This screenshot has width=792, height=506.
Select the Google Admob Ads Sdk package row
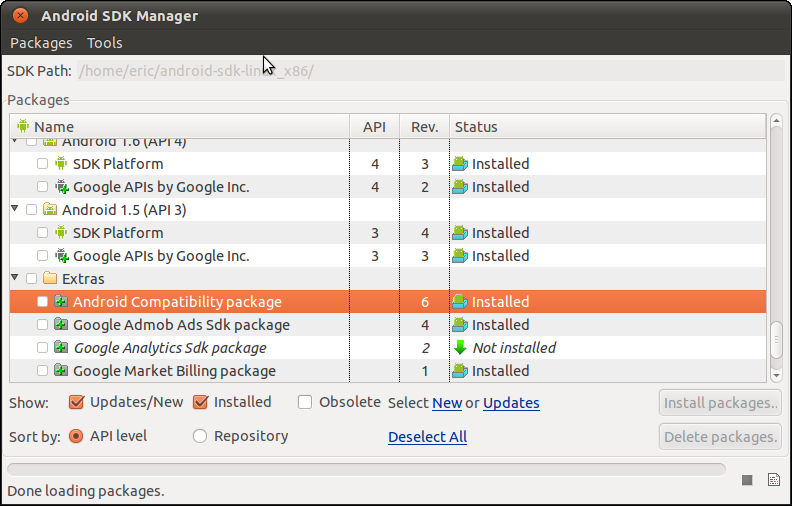click(x=388, y=325)
